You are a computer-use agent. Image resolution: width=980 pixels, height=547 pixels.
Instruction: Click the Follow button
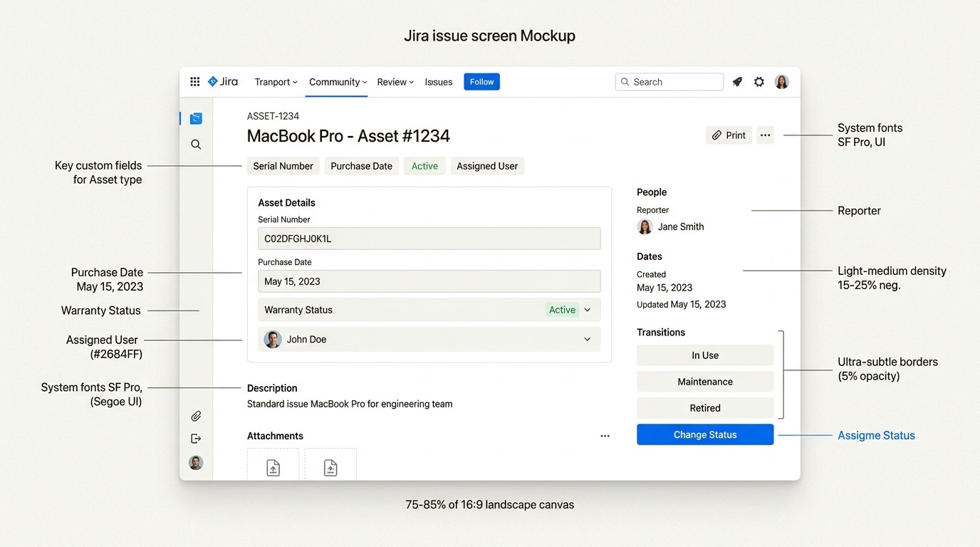point(481,81)
